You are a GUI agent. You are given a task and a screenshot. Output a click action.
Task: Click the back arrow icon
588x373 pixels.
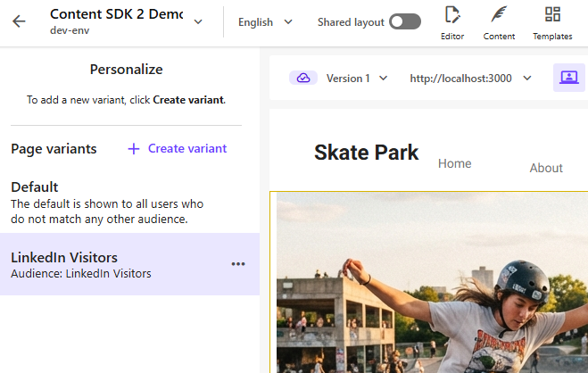(19, 21)
